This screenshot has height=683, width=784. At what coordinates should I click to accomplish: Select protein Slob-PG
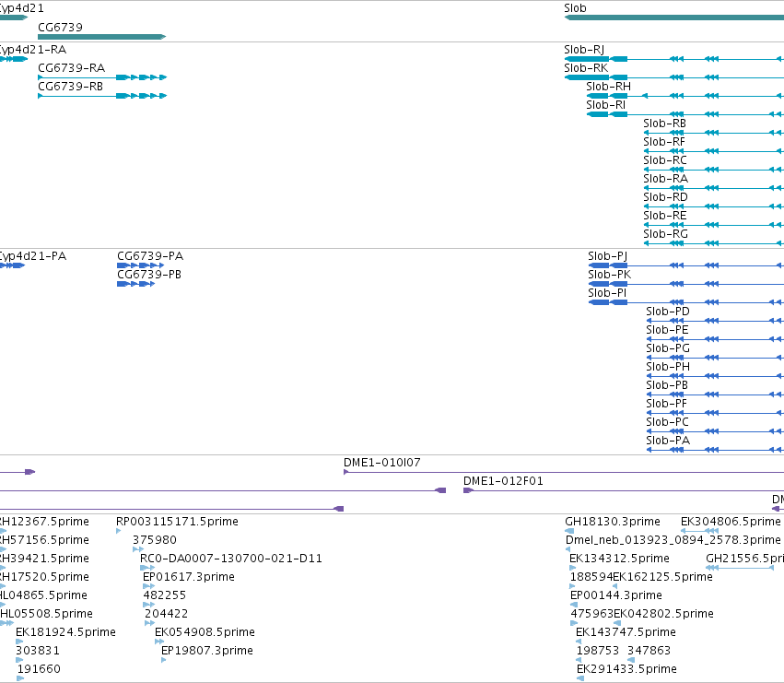coord(715,358)
